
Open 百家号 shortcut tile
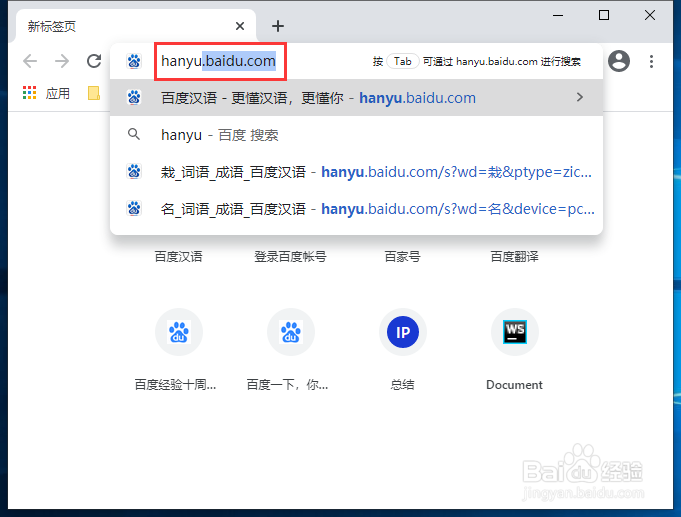pyautogui.click(x=403, y=257)
